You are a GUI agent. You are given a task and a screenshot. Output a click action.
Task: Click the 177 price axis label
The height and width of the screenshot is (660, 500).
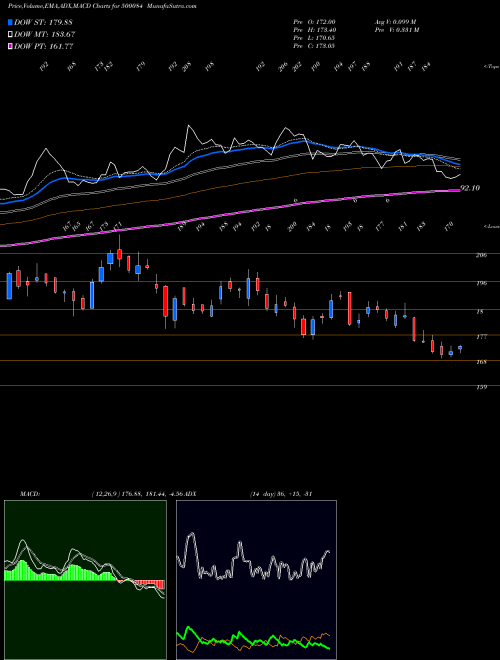(x=483, y=337)
